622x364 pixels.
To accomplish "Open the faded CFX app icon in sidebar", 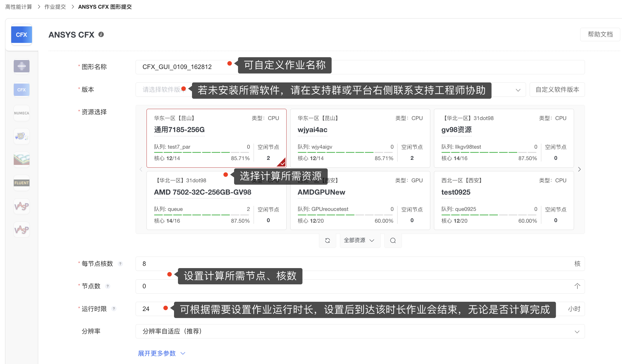I will pos(22,90).
